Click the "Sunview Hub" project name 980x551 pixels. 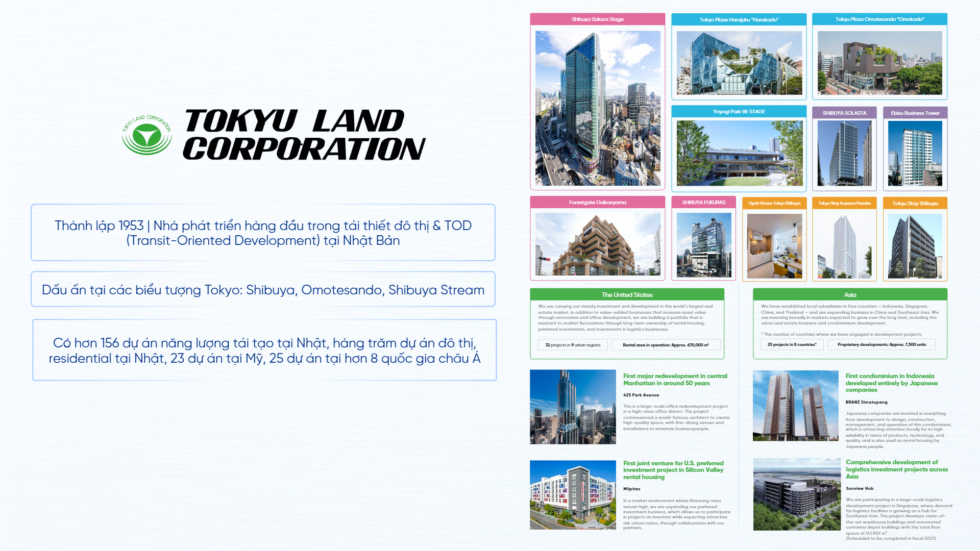(860, 488)
